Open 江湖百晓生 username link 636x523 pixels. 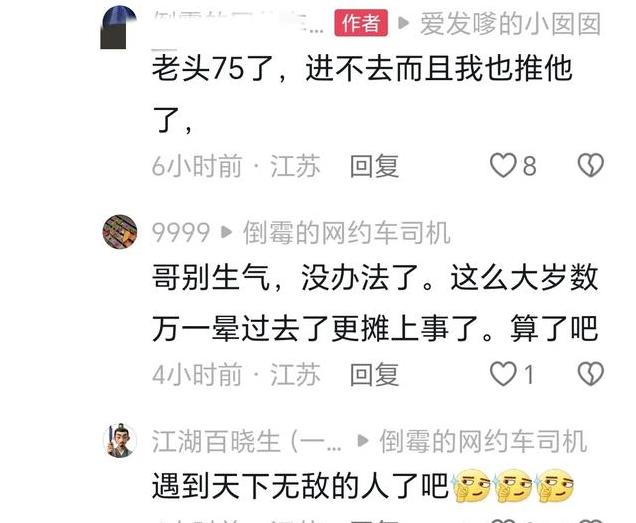[247, 441]
